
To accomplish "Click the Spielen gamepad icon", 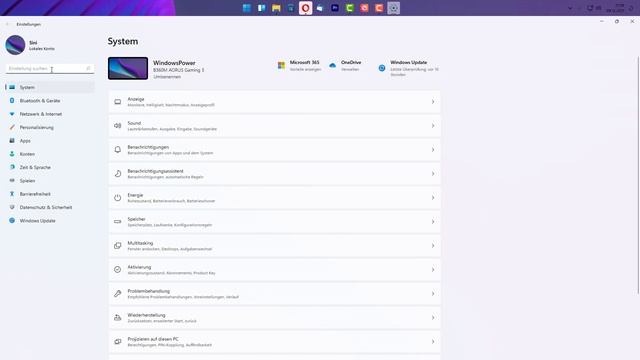I will click(x=12, y=180).
